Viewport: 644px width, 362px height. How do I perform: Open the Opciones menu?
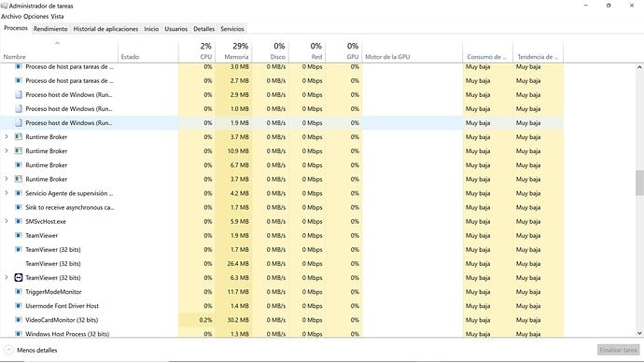click(x=35, y=17)
